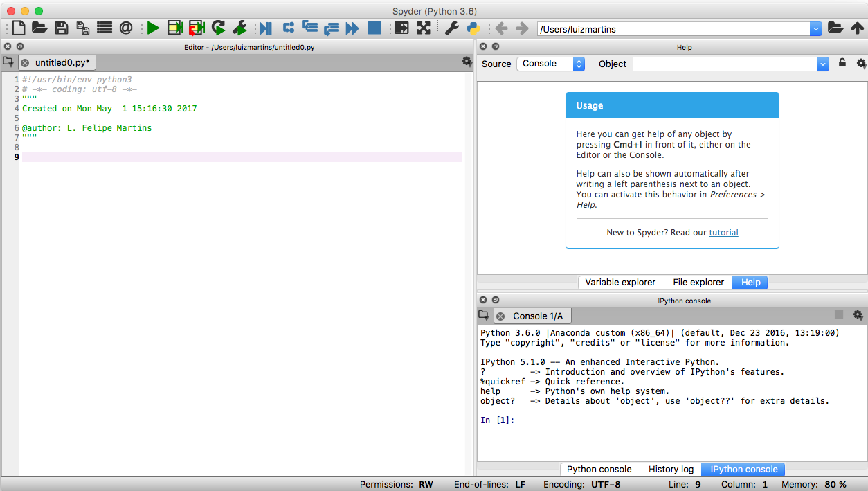The image size is (868, 491).
Task: Place cursor on editor line 9
Action: pos(242,157)
